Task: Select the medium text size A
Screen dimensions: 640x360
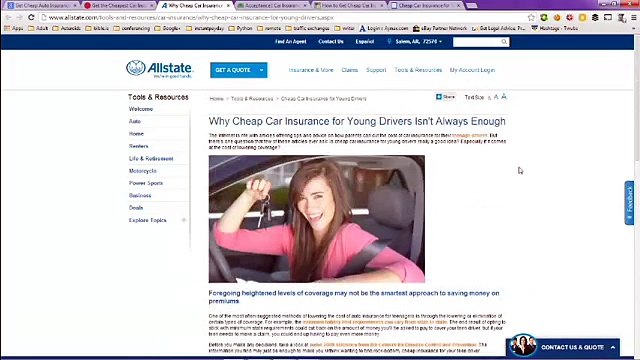Action: point(496,97)
